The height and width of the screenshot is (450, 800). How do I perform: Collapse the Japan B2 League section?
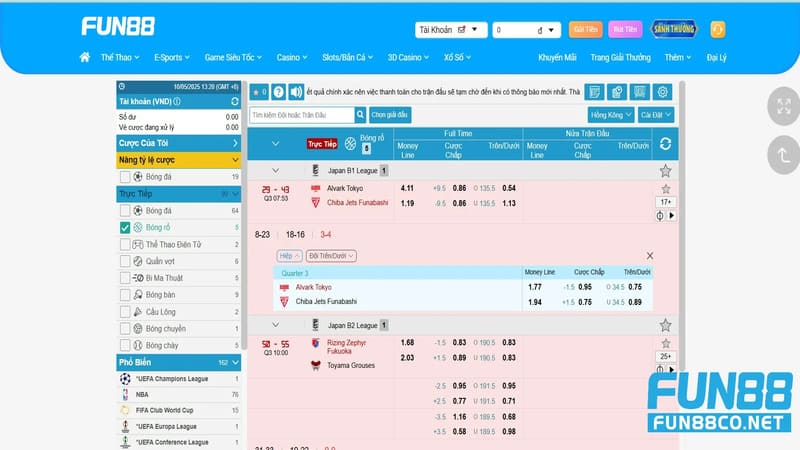pos(276,324)
